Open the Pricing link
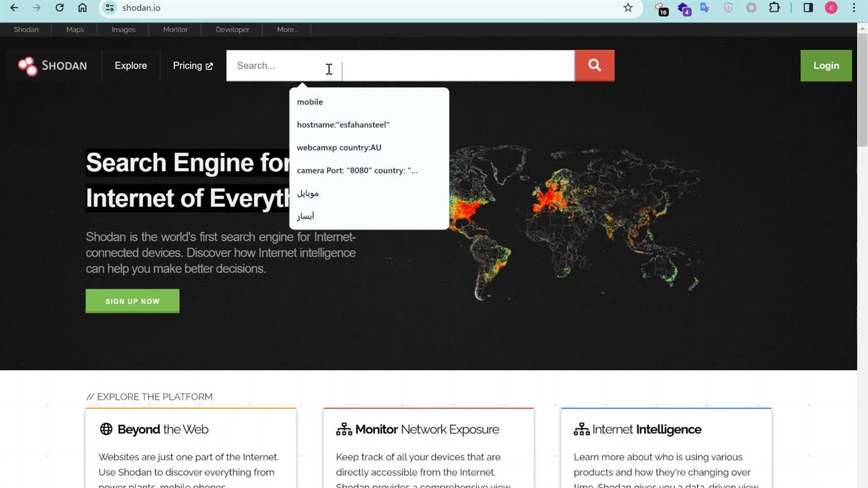This screenshot has height=488, width=868. 193,66
